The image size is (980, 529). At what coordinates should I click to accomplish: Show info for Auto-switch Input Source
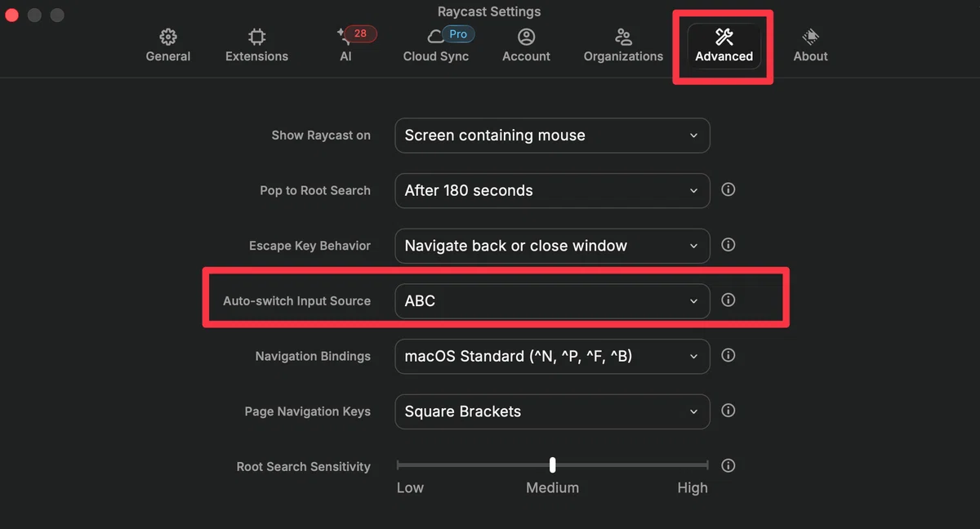[x=728, y=300]
